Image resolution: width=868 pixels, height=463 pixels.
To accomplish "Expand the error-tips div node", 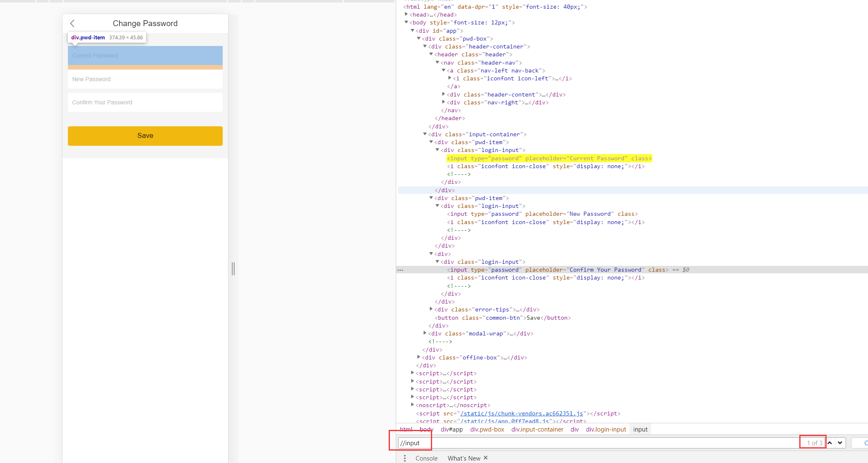I will pyautogui.click(x=431, y=309).
